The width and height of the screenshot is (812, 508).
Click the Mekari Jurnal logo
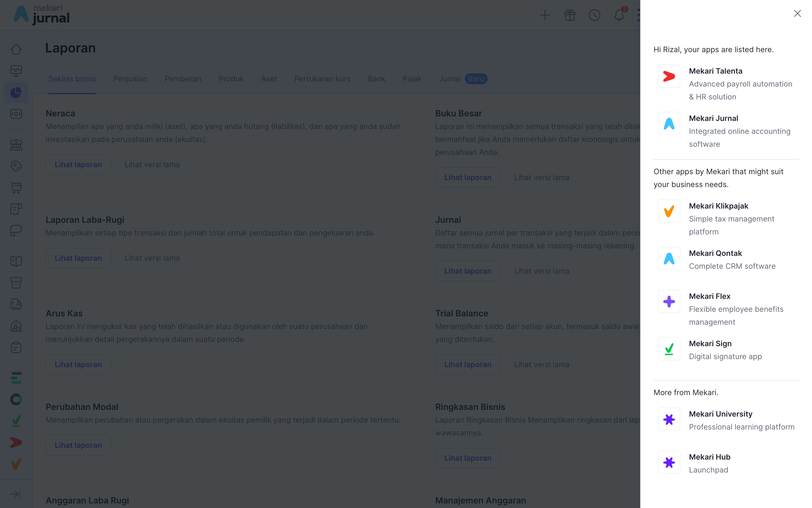click(x=41, y=15)
